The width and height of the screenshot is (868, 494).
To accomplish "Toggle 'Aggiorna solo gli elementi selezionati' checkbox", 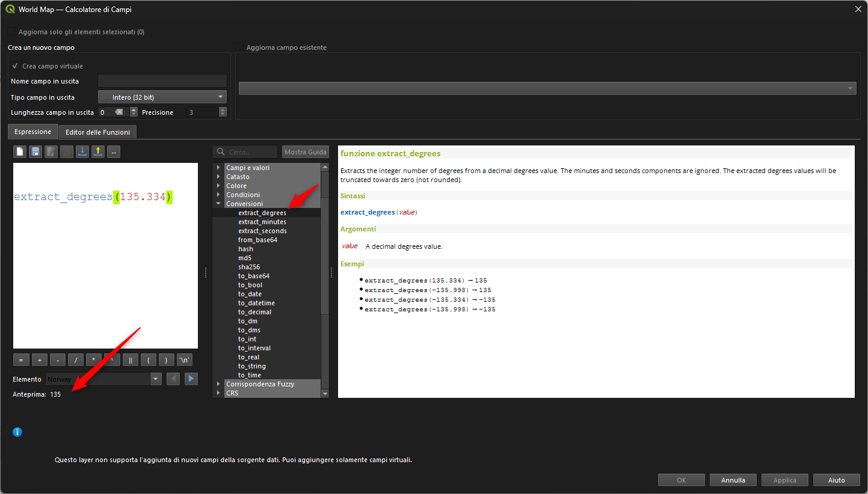I will tap(12, 32).
